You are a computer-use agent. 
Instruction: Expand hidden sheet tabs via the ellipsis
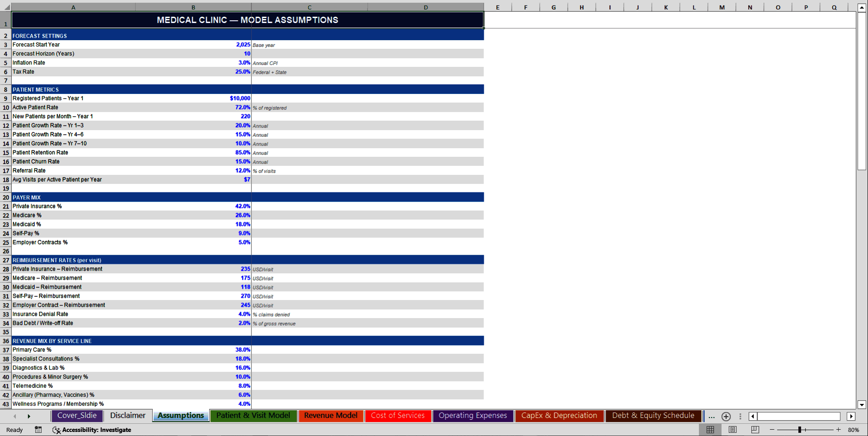coord(711,416)
